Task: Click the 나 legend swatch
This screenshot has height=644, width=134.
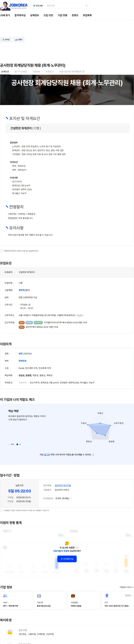Action: [x=17, y=445]
